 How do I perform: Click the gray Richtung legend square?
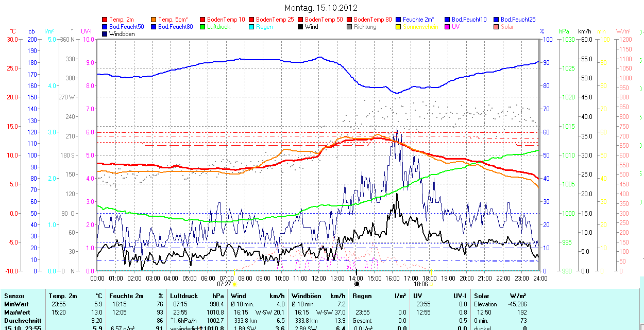[x=349, y=27]
